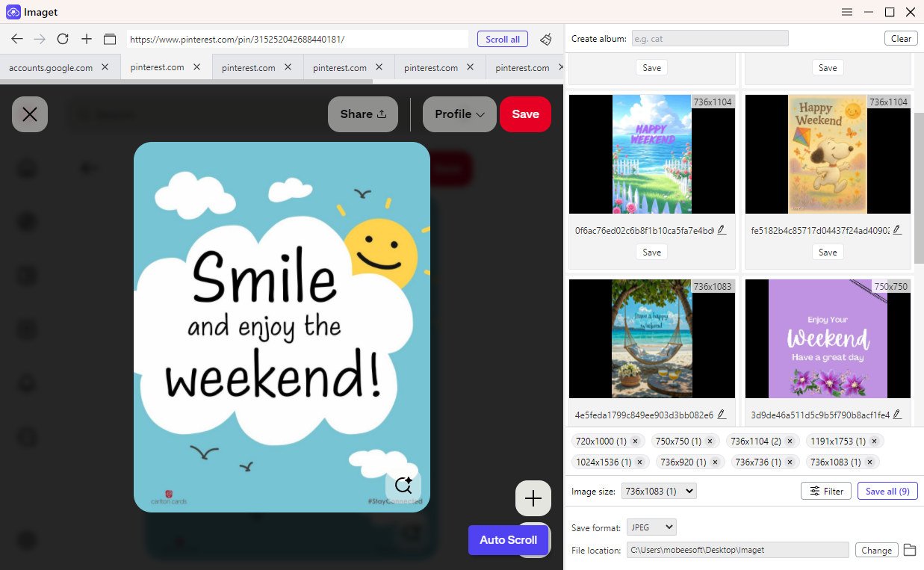Viewport: 924px width, 570px height.
Task: Switch to the accounts.google.com tab
Action: [x=51, y=67]
